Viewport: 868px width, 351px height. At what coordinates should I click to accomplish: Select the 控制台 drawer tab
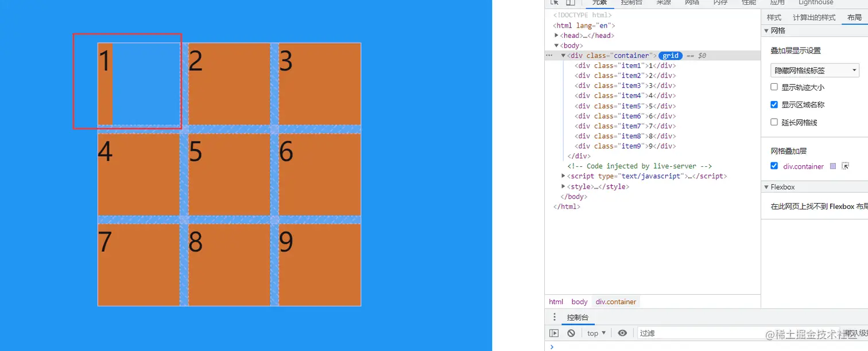(x=578, y=318)
